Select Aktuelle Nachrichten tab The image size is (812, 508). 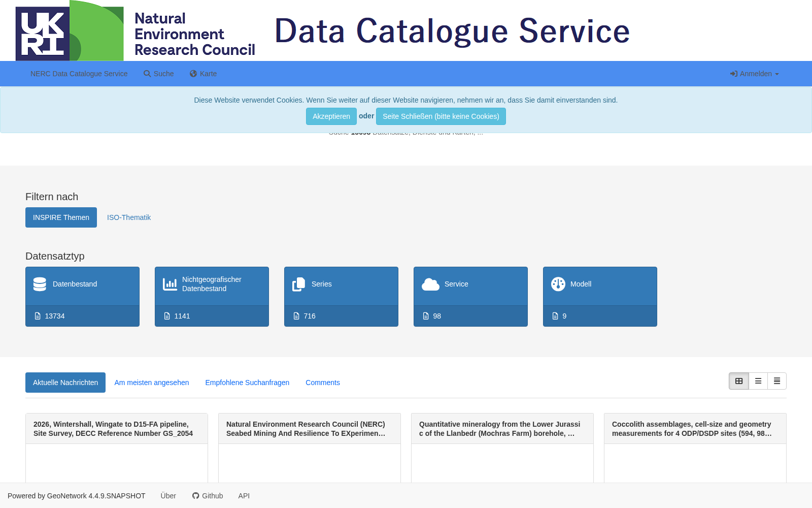pyautogui.click(x=65, y=383)
